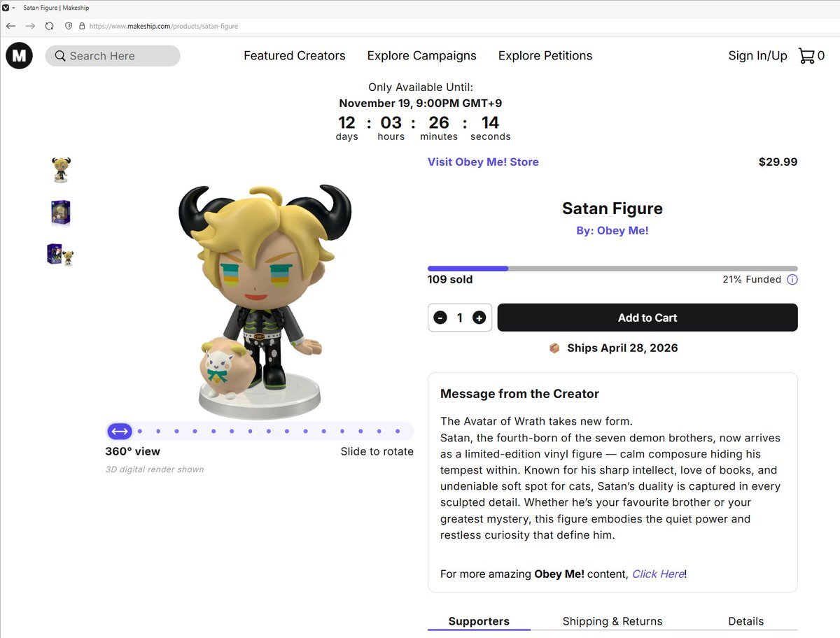
Task: Click the site security padlock icon
Action: coord(82,26)
